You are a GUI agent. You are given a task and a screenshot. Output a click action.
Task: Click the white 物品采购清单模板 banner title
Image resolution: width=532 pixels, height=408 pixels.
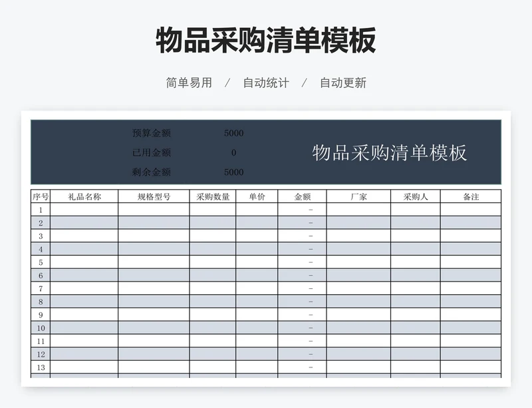point(390,152)
